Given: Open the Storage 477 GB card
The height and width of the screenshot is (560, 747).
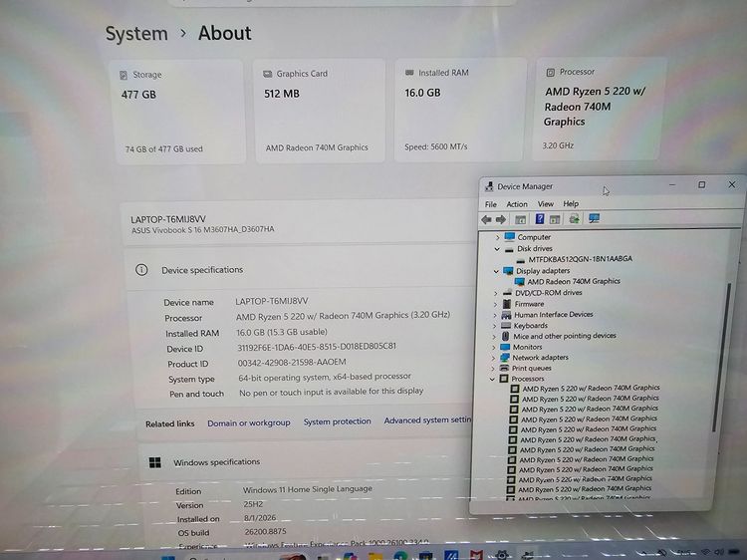Looking at the screenshot, I should point(180,112).
